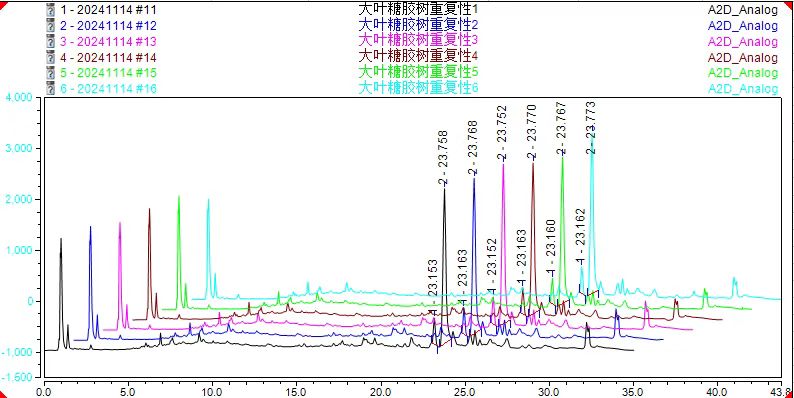This screenshot has height=398, width=794.
Task: Click the cyan A2D_Analog channel label
Action: click(743, 89)
